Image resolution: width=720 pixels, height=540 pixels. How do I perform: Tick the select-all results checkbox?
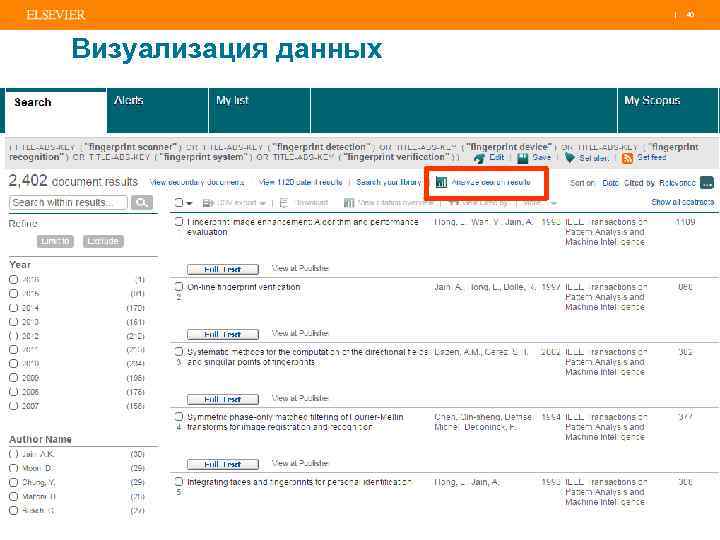point(179,202)
